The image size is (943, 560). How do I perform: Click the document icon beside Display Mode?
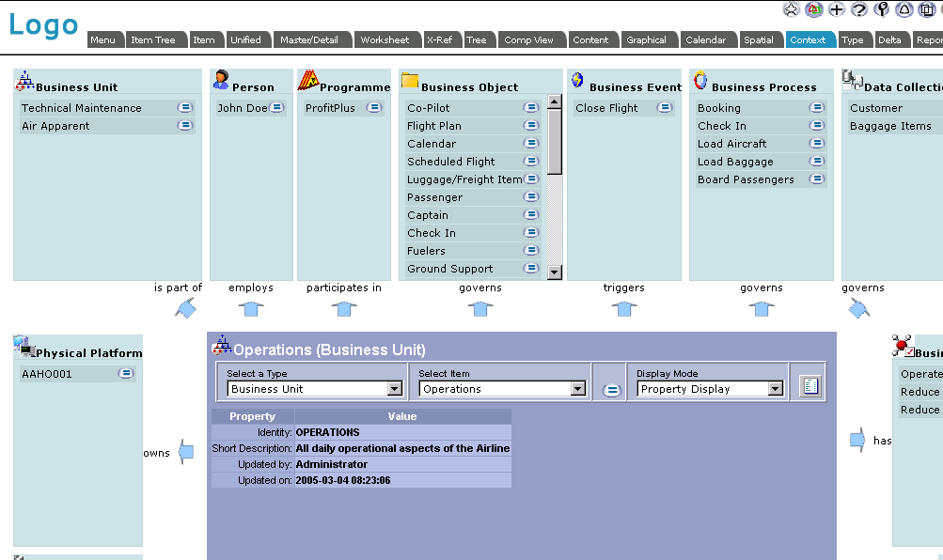tap(809, 385)
